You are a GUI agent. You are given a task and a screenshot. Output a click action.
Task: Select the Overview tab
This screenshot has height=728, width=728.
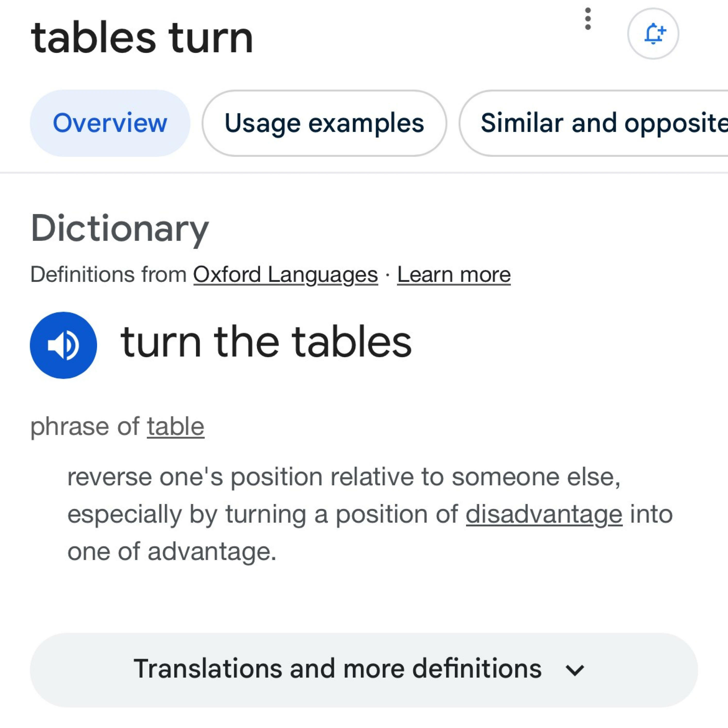click(x=110, y=123)
